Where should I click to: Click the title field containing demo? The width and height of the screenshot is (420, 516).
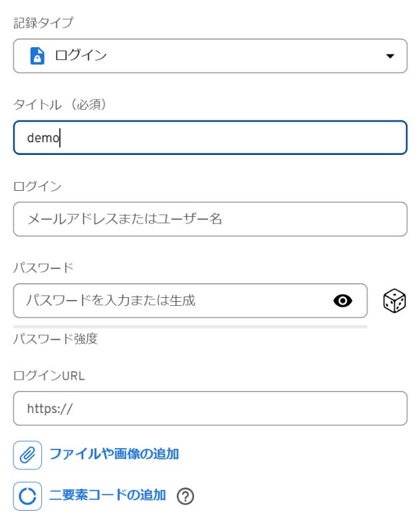[x=210, y=138]
